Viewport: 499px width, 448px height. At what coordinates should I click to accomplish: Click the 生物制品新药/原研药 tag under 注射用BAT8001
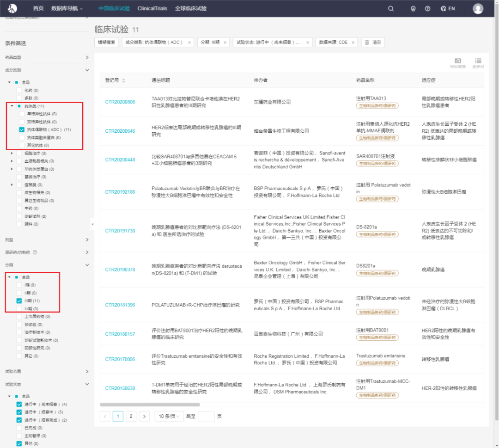tap(377, 337)
